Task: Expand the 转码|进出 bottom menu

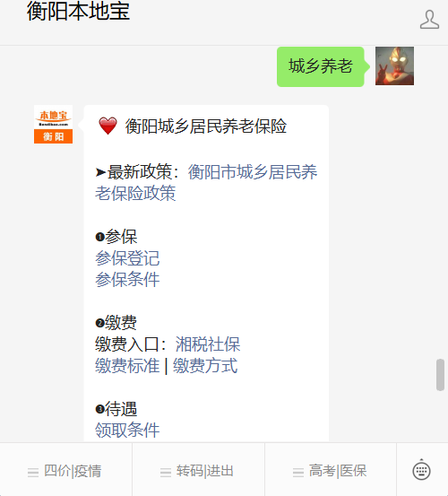Action: click(x=198, y=469)
